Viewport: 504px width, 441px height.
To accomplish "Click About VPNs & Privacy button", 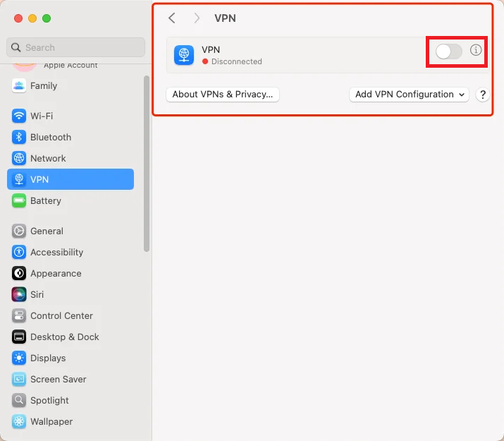I will pos(223,95).
